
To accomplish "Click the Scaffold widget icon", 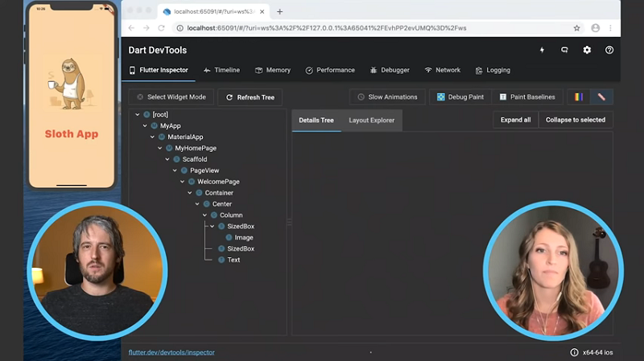I will click(176, 159).
